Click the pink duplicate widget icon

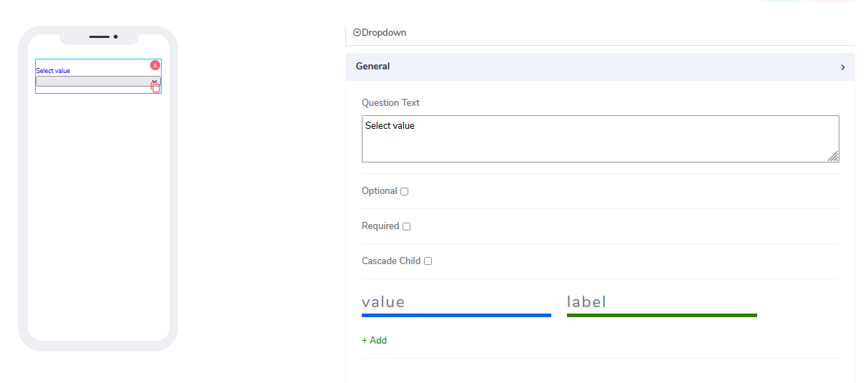tap(155, 87)
